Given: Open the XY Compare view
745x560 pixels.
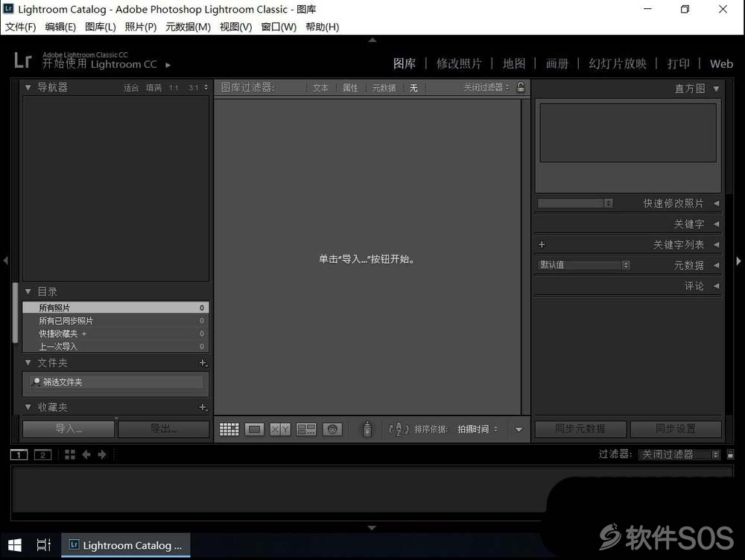Looking at the screenshot, I should tap(280, 430).
